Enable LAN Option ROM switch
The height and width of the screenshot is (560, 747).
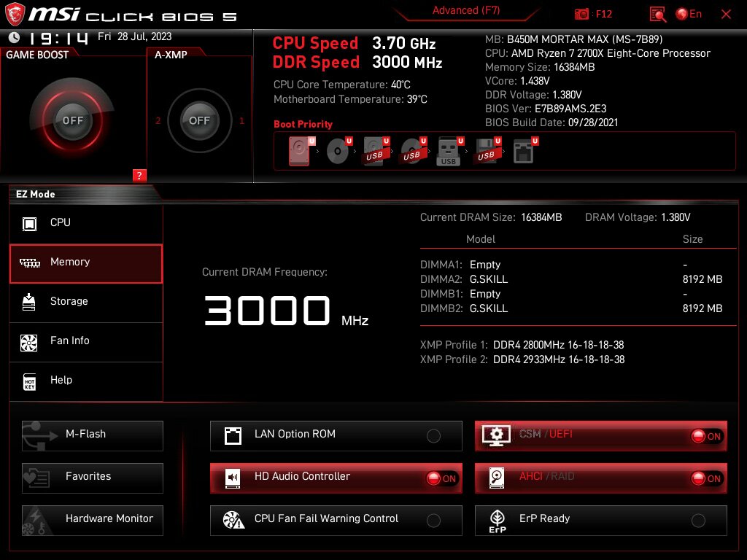[433, 436]
